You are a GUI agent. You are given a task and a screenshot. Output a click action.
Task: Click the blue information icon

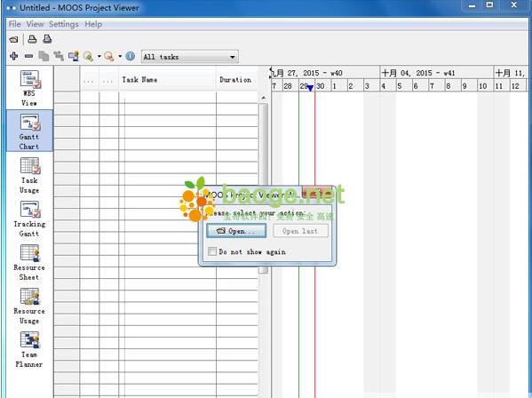[x=131, y=56]
